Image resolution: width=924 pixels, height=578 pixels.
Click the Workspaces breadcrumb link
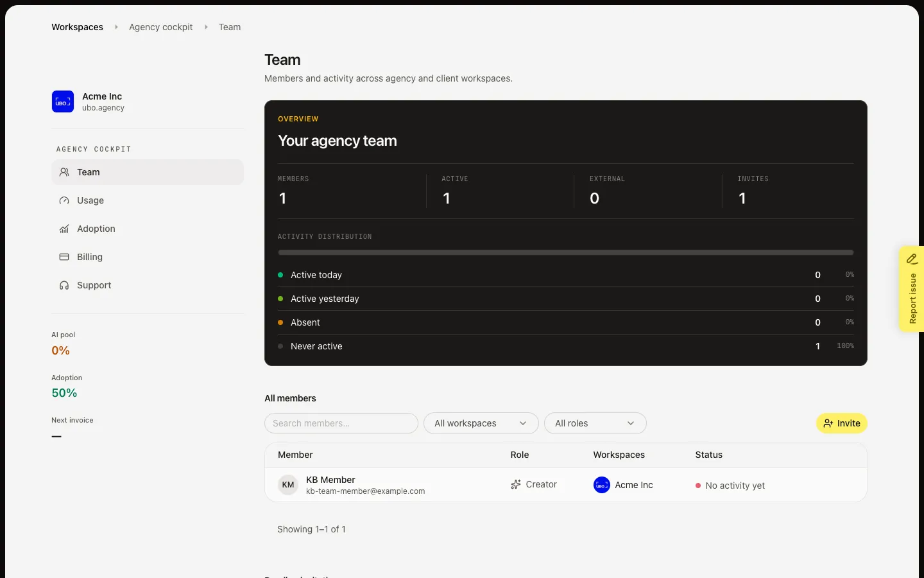(x=77, y=27)
